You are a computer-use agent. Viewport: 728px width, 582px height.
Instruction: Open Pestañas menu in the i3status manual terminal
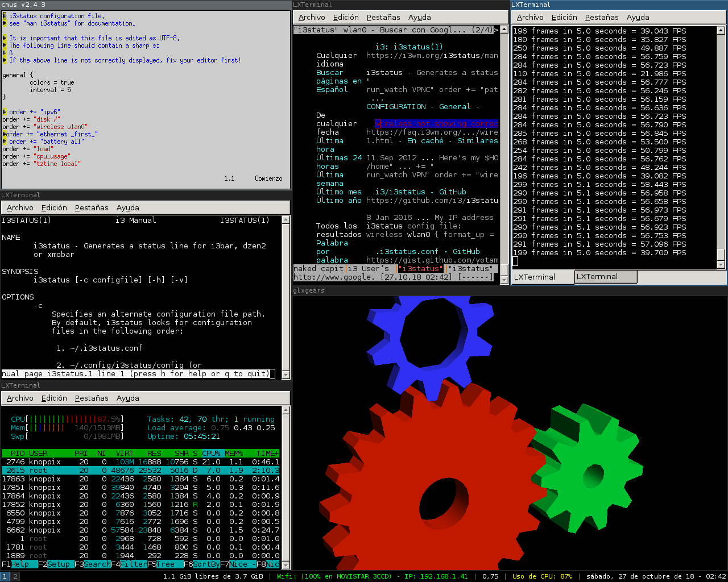point(92,208)
